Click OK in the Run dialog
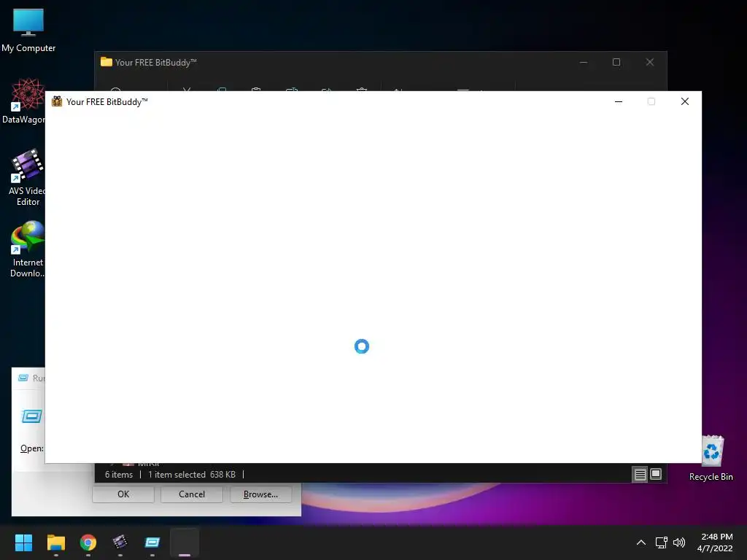Viewport: 747px width, 560px height. click(x=123, y=494)
